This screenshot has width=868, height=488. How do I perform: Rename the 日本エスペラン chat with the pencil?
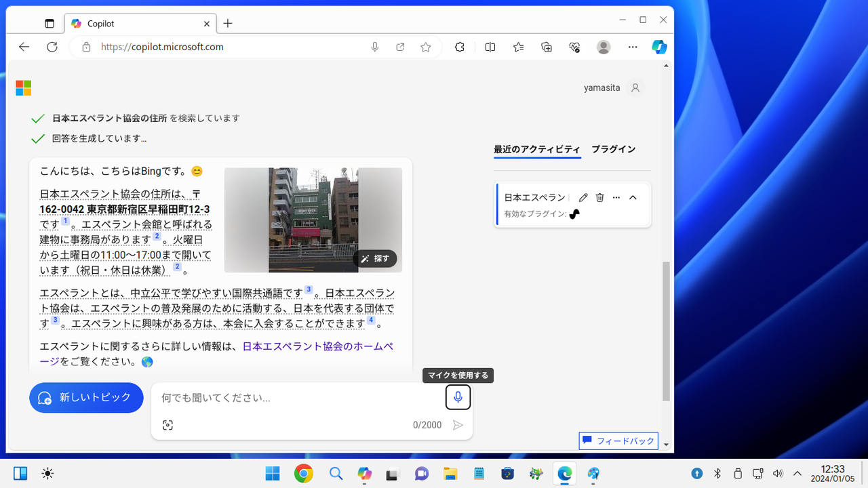coord(583,197)
